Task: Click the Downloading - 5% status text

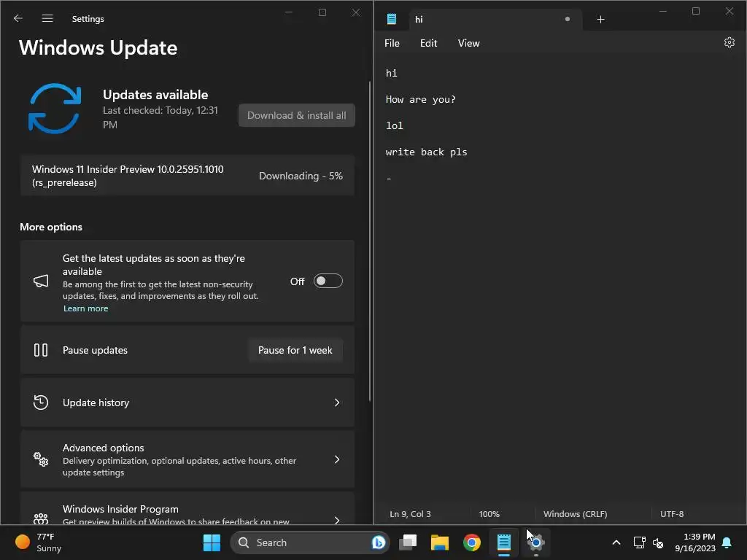Action: (301, 176)
